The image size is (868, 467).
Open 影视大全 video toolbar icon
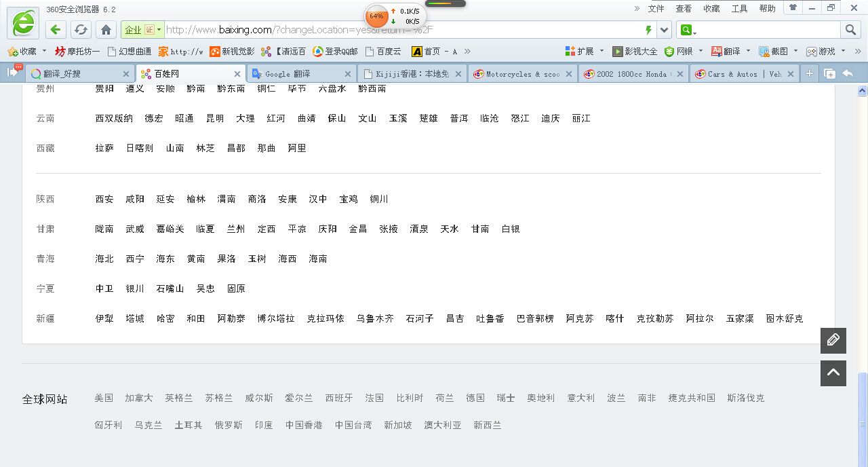pyautogui.click(x=635, y=51)
